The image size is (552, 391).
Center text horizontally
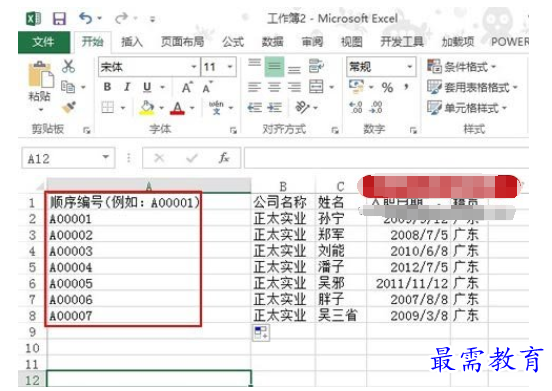tap(274, 87)
